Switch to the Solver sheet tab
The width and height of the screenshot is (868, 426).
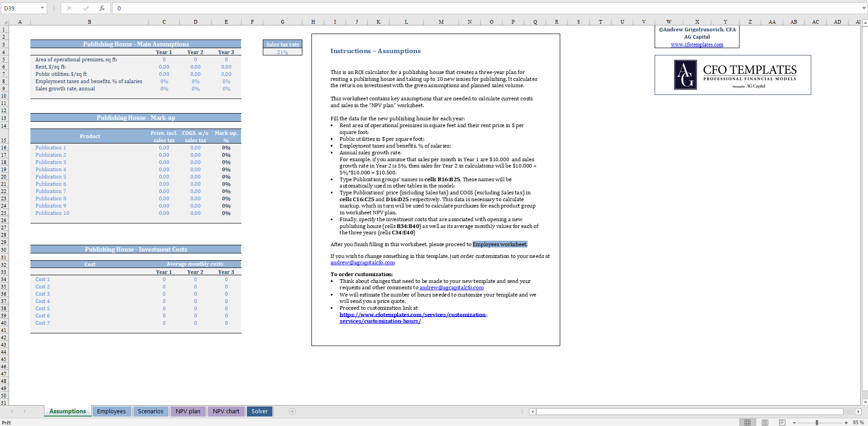(260, 411)
